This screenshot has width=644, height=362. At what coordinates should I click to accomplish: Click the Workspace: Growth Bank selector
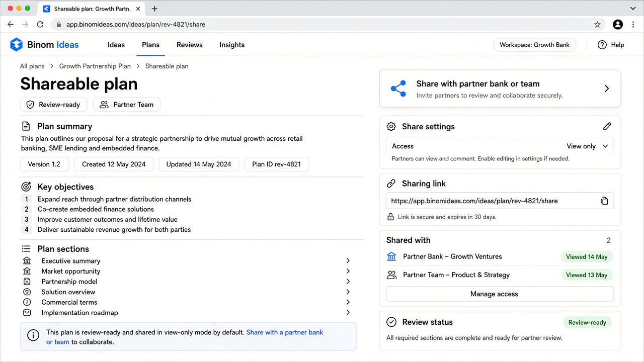tap(534, 45)
